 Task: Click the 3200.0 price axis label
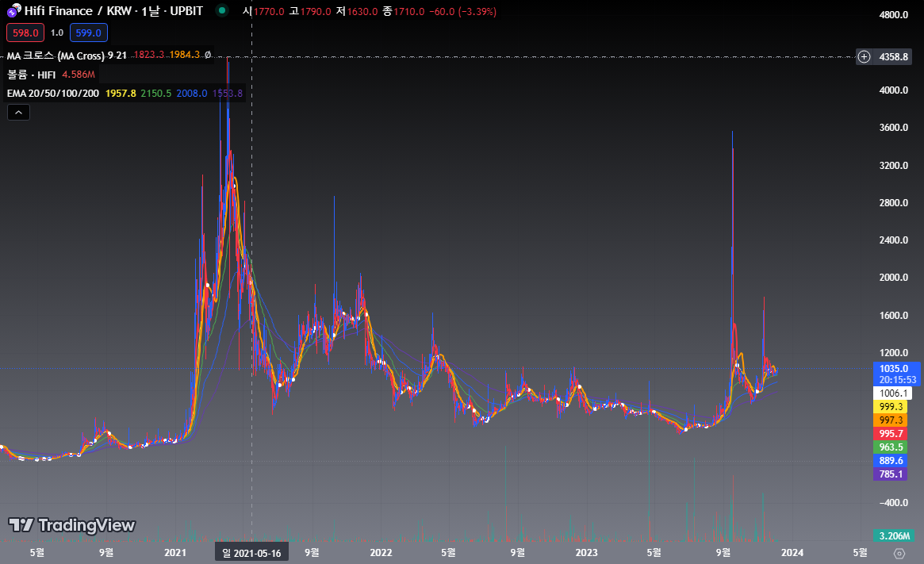coord(893,166)
